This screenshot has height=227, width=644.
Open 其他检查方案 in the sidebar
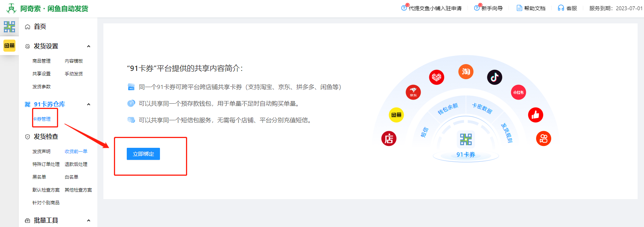point(78,190)
